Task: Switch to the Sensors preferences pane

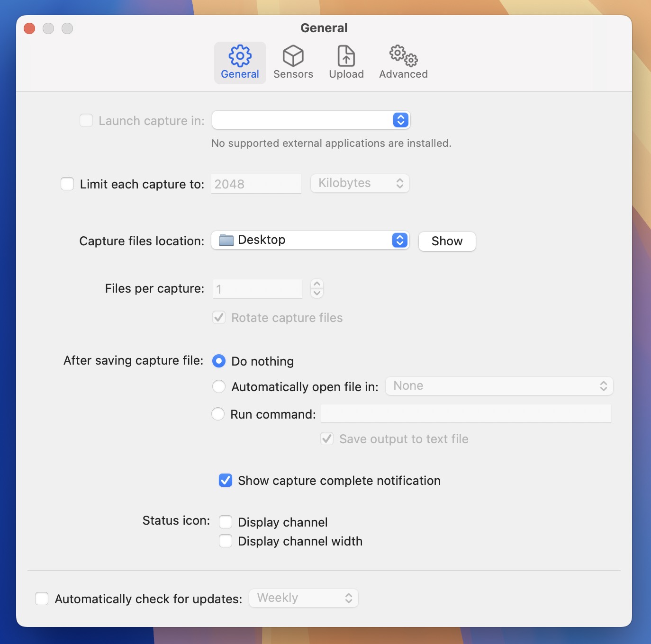Action: click(x=293, y=62)
